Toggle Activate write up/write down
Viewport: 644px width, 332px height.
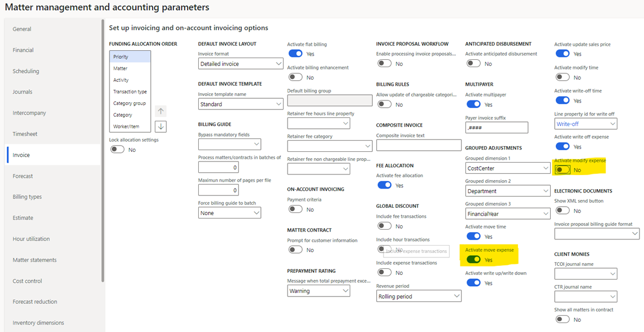point(473,283)
